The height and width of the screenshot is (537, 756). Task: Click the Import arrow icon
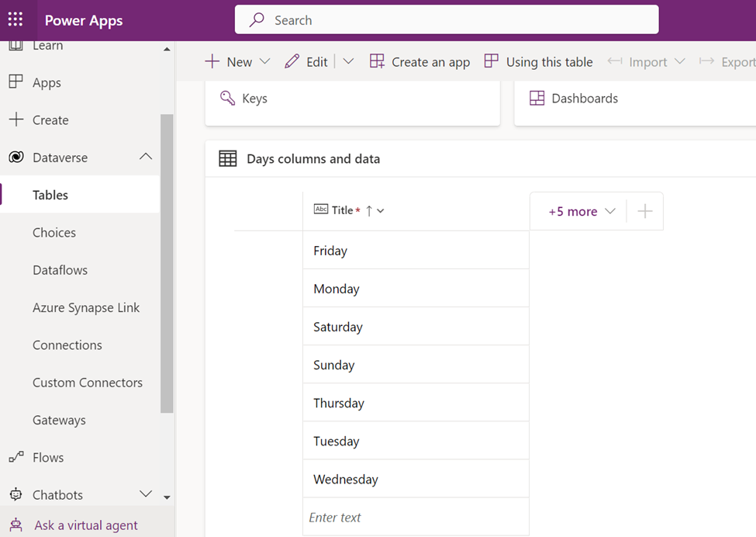tap(615, 61)
